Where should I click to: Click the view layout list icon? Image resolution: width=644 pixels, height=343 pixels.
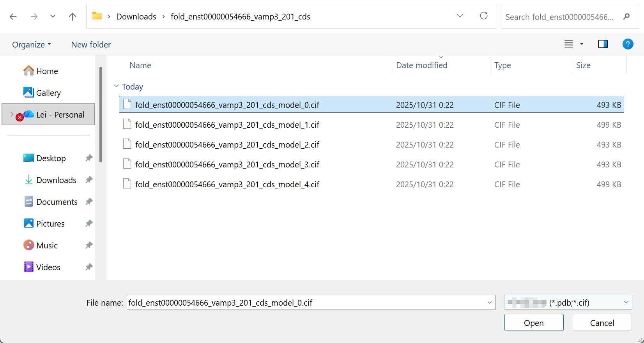(569, 44)
